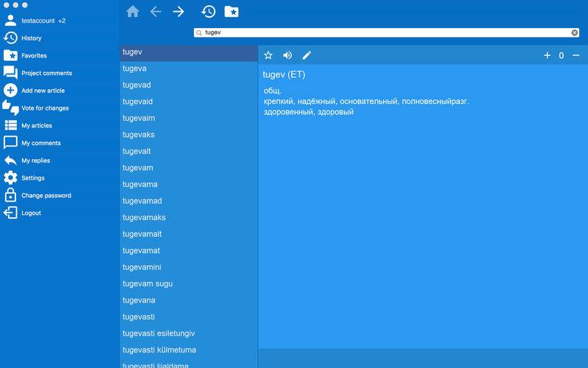Open Settings label in sidebar
This screenshot has height=368, width=588.
pyautogui.click(x=33, y=178)
